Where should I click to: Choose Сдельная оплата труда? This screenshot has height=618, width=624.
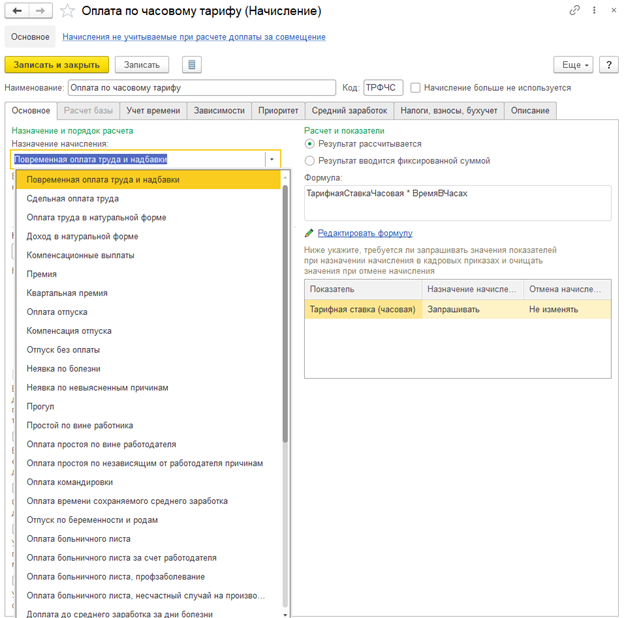[148, 199]
